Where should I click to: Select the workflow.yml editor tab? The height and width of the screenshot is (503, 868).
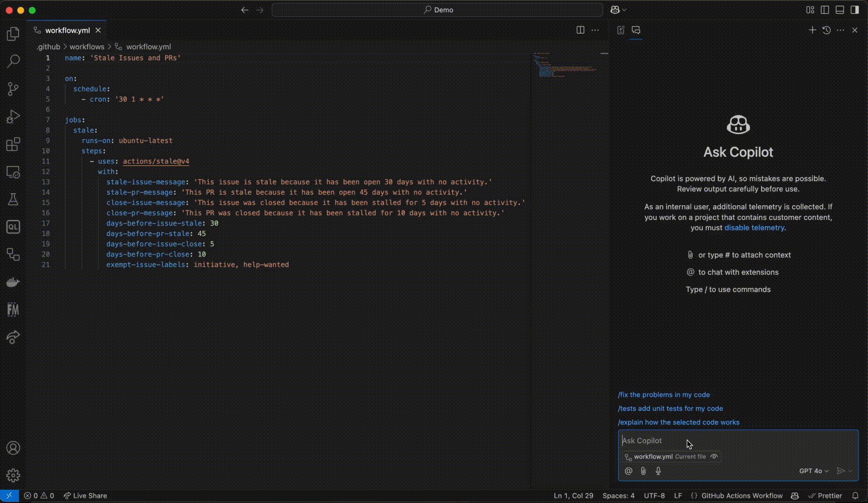(x=67, y=30)
